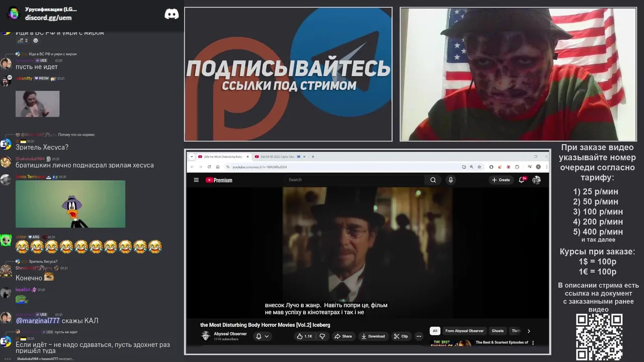Open the Daffy Duck hat image in chat
This screenshot has width=644, height=362.
point(70,204)
